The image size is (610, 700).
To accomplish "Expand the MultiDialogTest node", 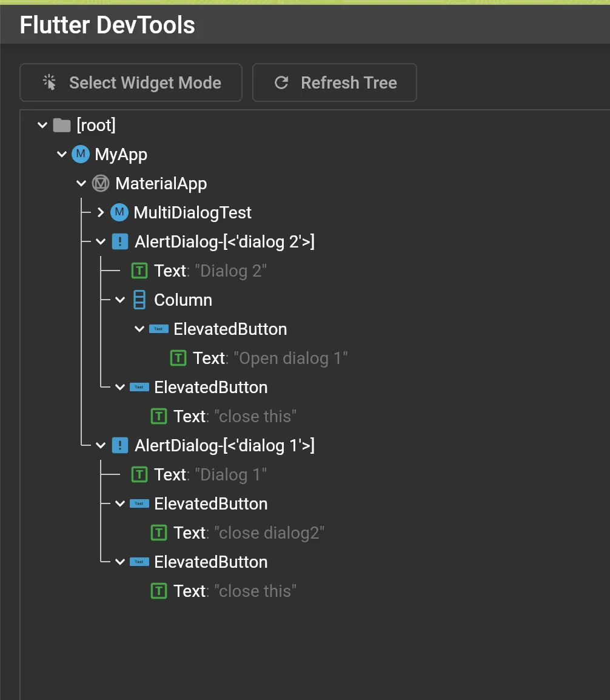I will pyautogui.click(x=101, y=213).
